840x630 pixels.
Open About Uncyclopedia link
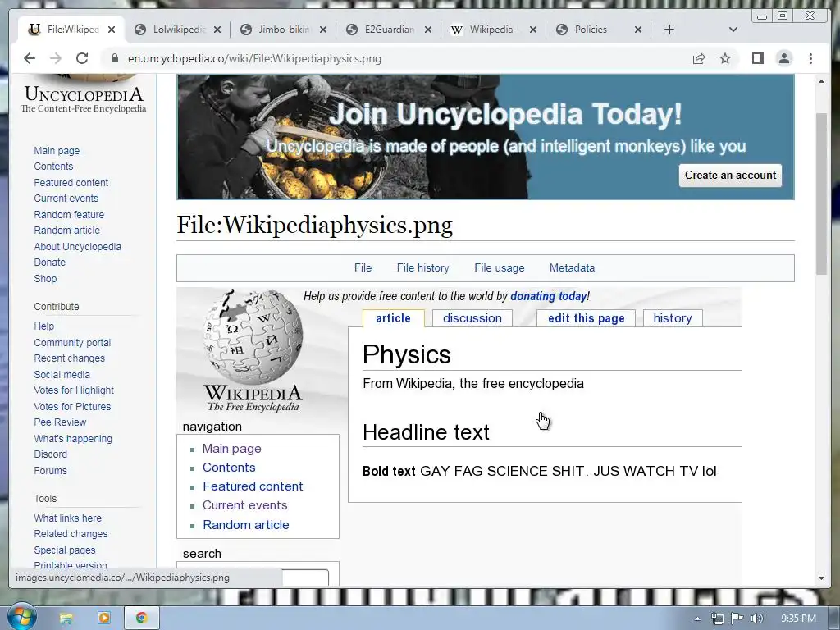pyautogui.click(x=78, y=246)
